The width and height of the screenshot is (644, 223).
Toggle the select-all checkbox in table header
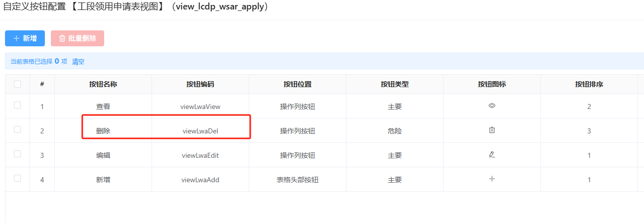click(x=17, y=84)
